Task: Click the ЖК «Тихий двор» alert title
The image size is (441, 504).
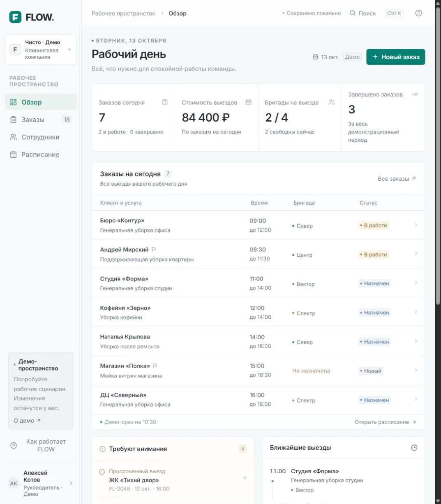Action: 134,480
